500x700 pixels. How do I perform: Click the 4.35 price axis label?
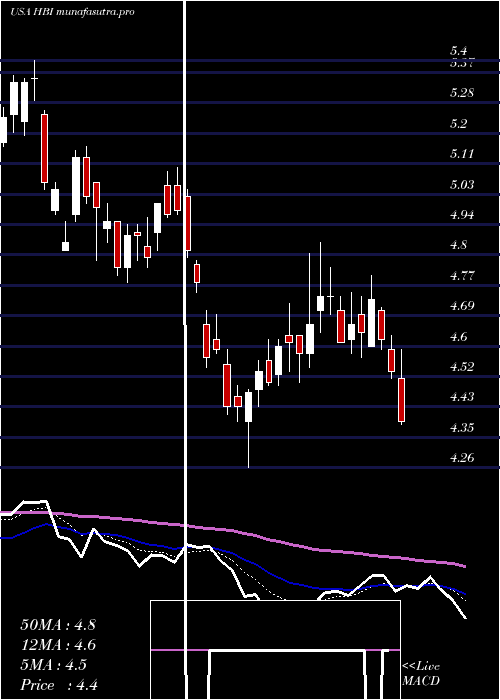(x=462, y=428)
